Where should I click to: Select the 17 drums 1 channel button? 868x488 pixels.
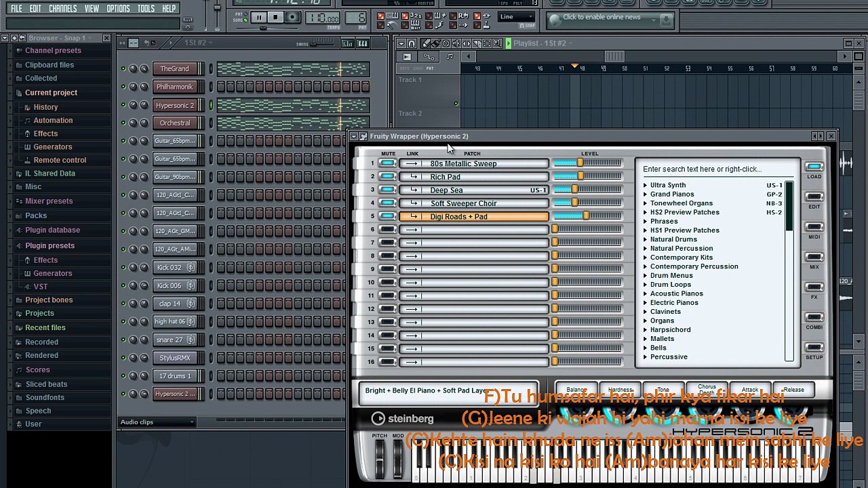pyautogui.click(x=175, y=375)
